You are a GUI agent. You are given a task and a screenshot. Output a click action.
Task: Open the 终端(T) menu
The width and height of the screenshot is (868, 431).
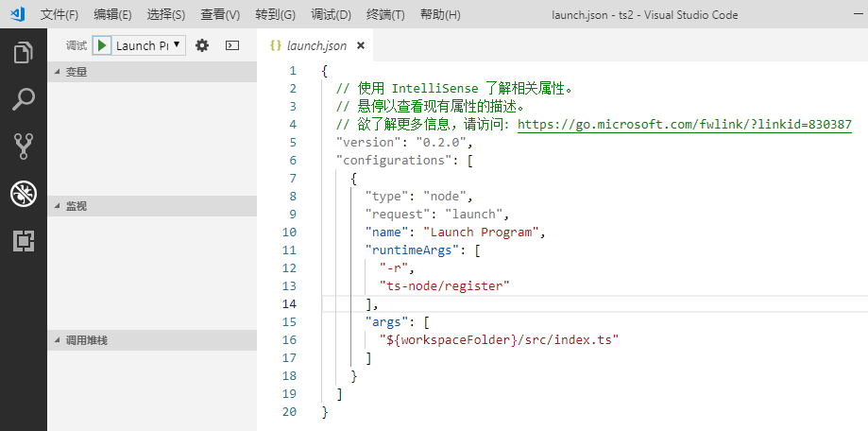(385, 15)
